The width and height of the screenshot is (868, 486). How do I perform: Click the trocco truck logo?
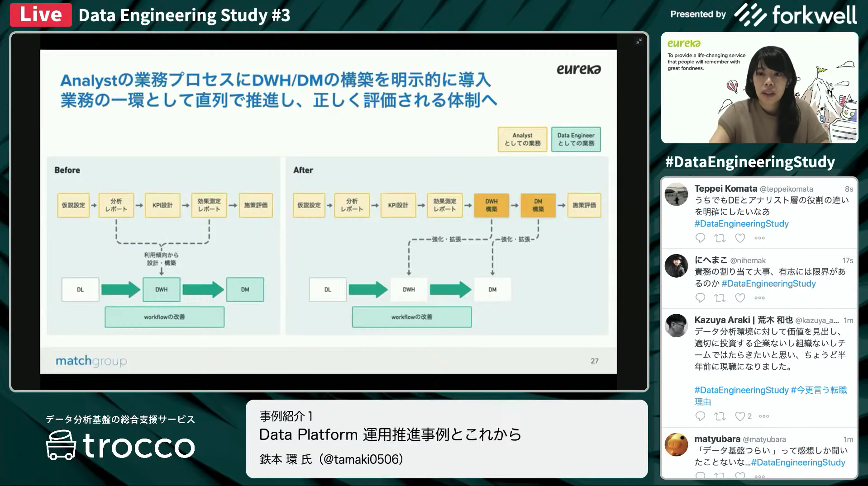click(x=61, y=445)
